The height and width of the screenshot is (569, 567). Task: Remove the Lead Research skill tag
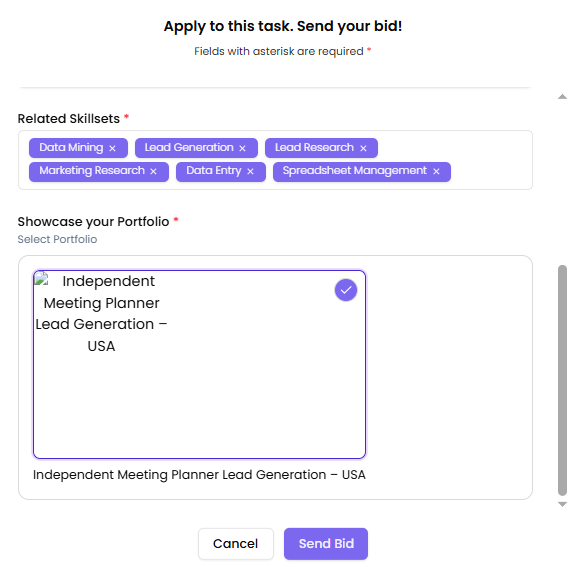[x=363, y=148]
